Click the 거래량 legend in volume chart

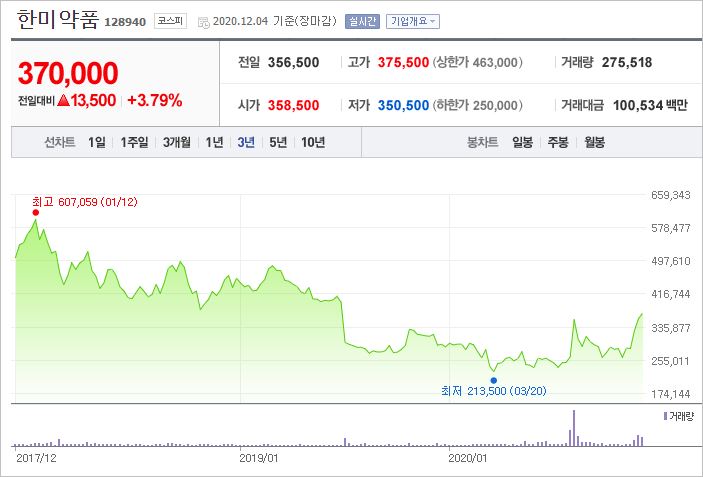(678, 416)
